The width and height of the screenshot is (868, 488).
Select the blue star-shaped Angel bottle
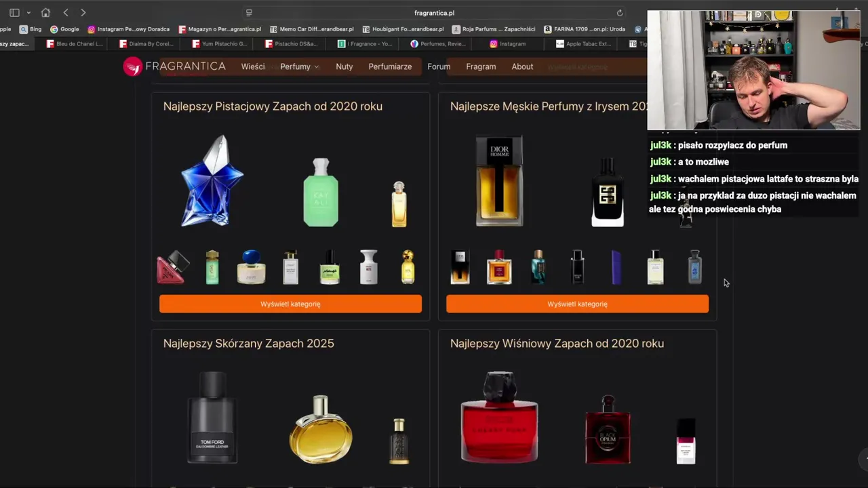212,180
